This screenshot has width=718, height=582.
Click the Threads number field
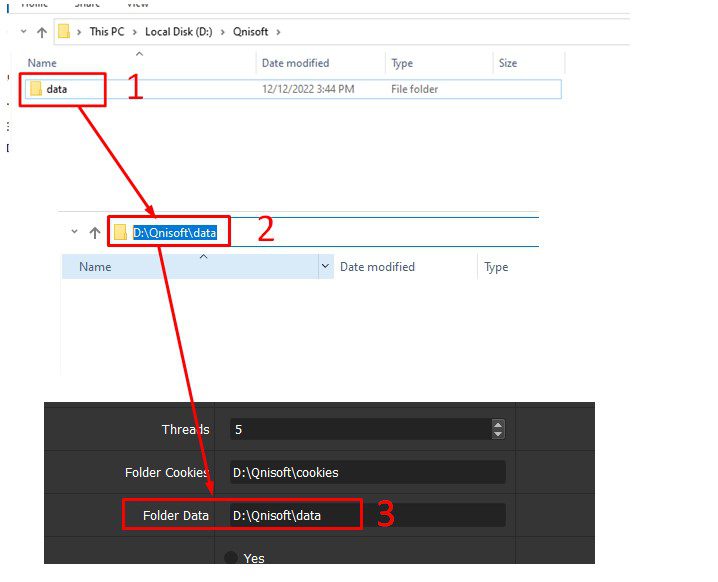(x=360, y=430)
